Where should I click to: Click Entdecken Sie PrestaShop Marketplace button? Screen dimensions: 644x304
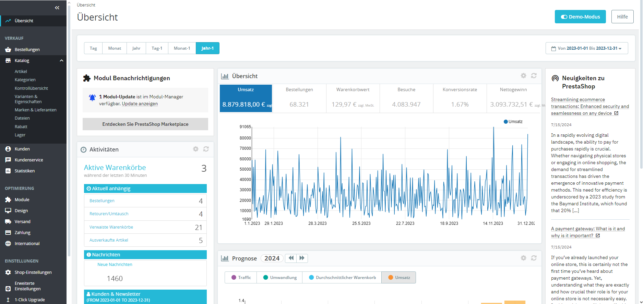click(145, 124)
